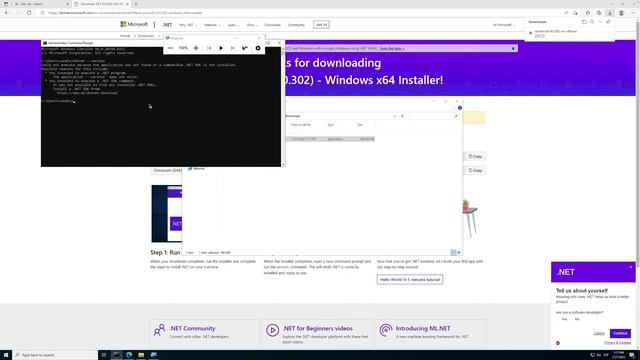Select the application file row in File Explorer
This screenshot has width=640, height=360.
pos(330,139)
